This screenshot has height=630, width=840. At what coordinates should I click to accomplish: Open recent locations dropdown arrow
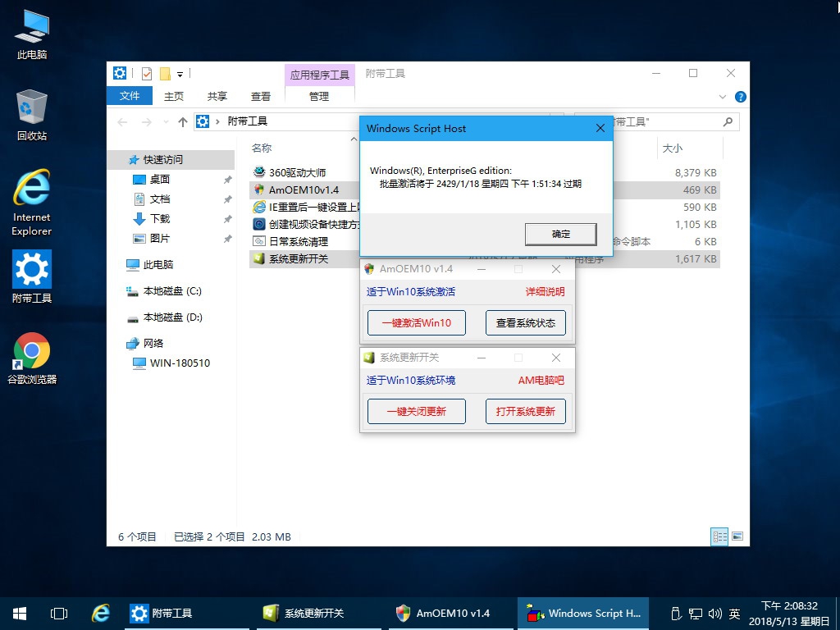click(x=166, y=122)
